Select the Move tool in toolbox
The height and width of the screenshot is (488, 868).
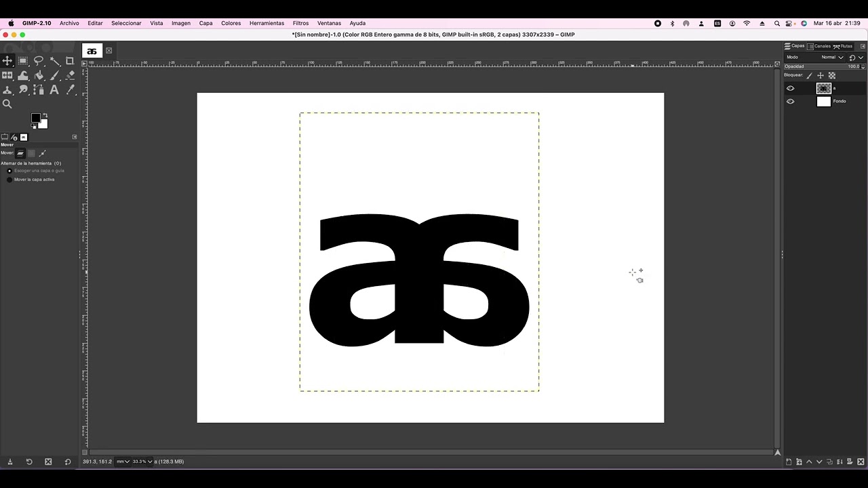click(x=7, y=60)
